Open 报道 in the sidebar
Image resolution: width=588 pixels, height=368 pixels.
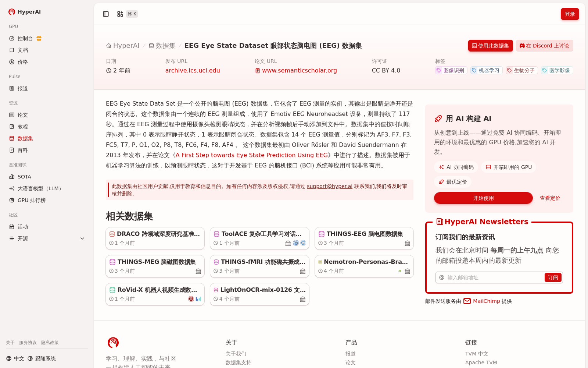pyautogui.click(x=47, y=88)
